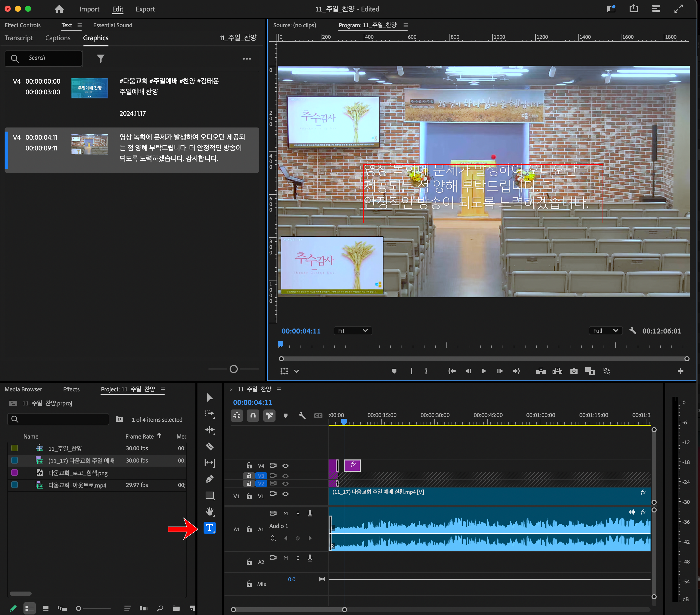700x615 pixels.
Task: Click the Export Frame camera icon
Action: (x=574, y=371)
